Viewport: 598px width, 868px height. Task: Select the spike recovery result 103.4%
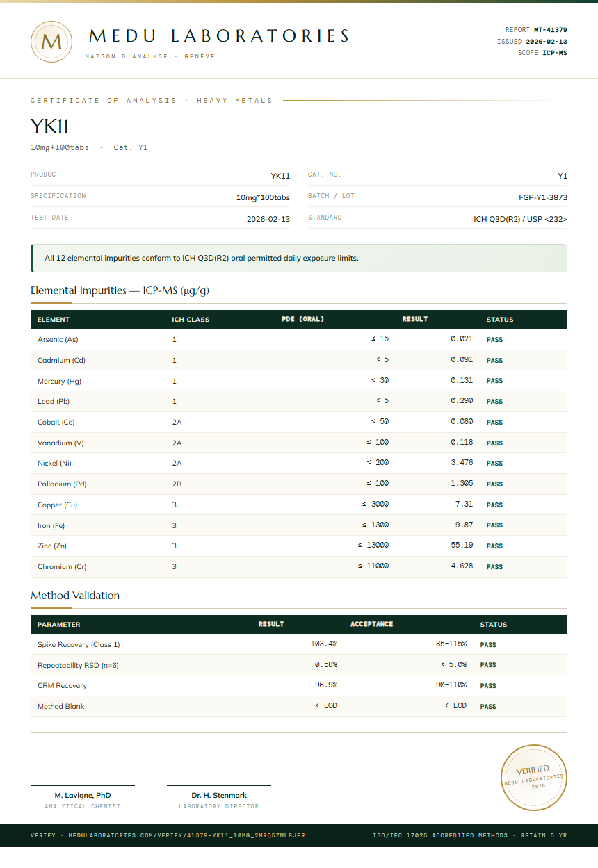click(324, 644)
